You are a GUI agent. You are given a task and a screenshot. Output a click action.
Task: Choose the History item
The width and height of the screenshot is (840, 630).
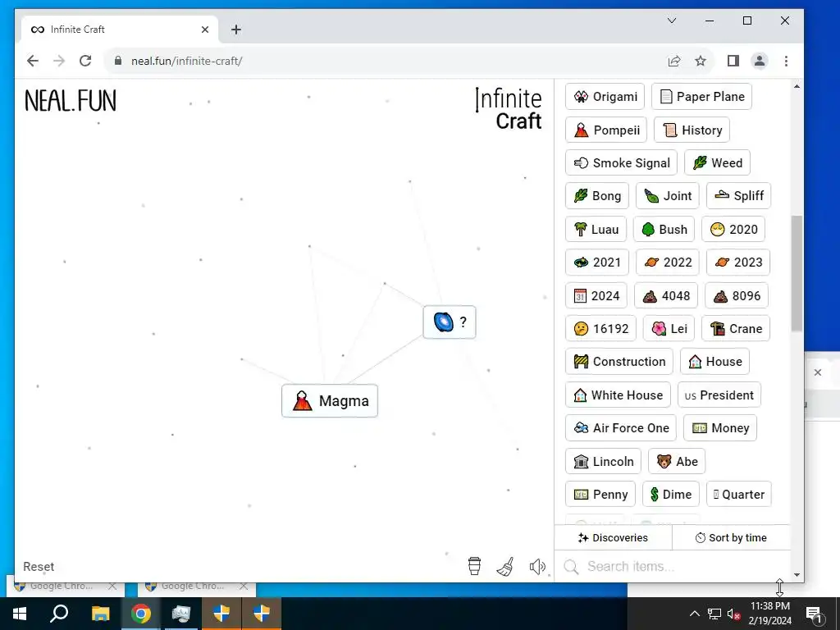pos(692,130)
